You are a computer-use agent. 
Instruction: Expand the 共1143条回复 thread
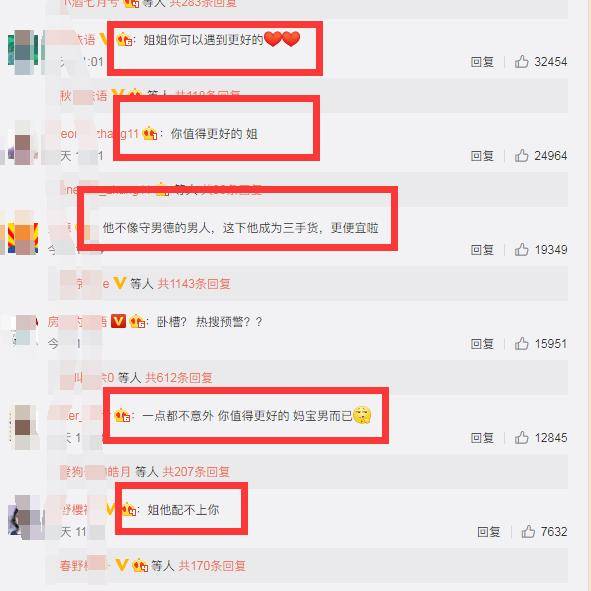[194, 283]
